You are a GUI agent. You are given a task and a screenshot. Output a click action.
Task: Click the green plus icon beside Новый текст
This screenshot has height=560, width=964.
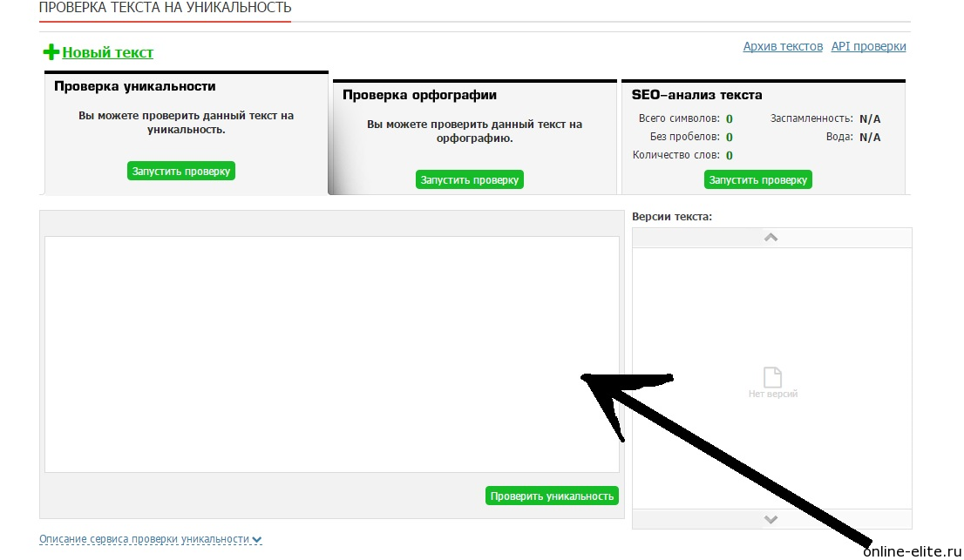pyautogui.click(x=51, y=52)
